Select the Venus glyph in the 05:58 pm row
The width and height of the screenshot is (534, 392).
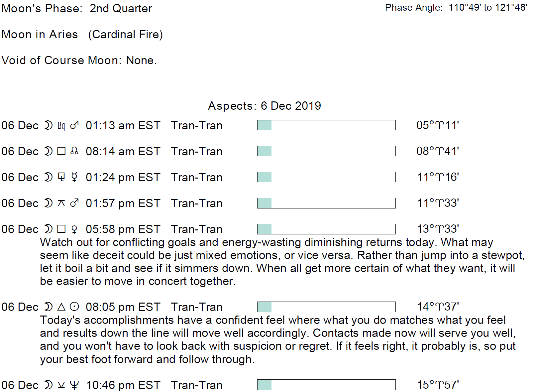point(74,229)
